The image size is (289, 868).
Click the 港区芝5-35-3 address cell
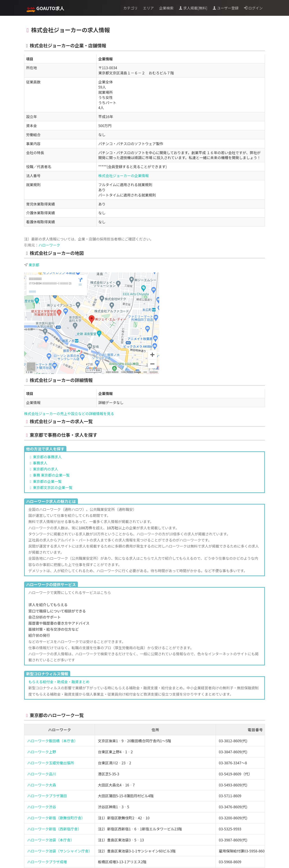[x=155, y=774]
